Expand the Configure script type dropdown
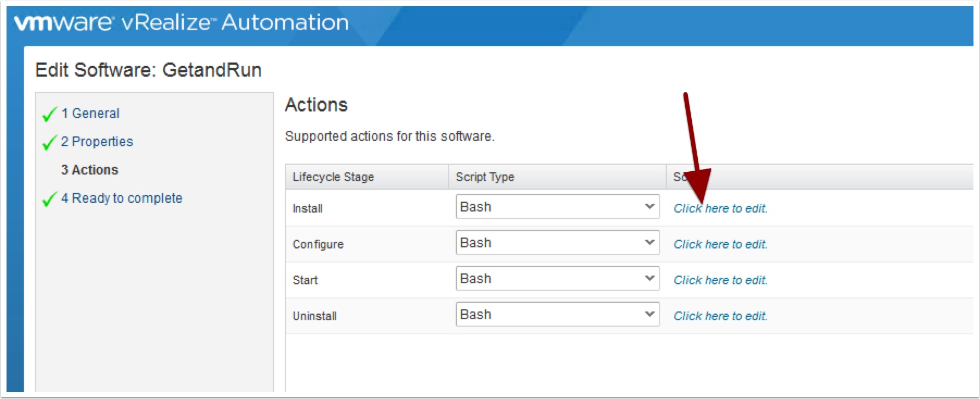The image size is (980, 399). click(557, 243)
